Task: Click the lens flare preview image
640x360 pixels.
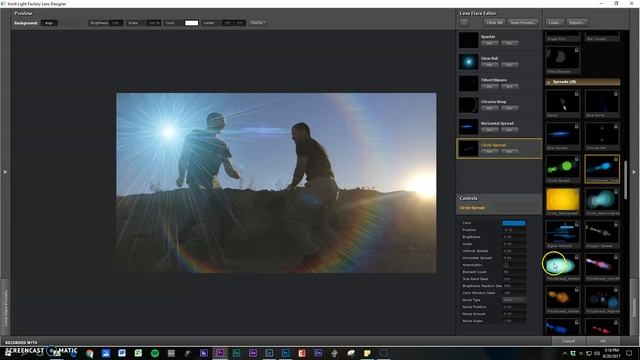Action: pos(276,182)
